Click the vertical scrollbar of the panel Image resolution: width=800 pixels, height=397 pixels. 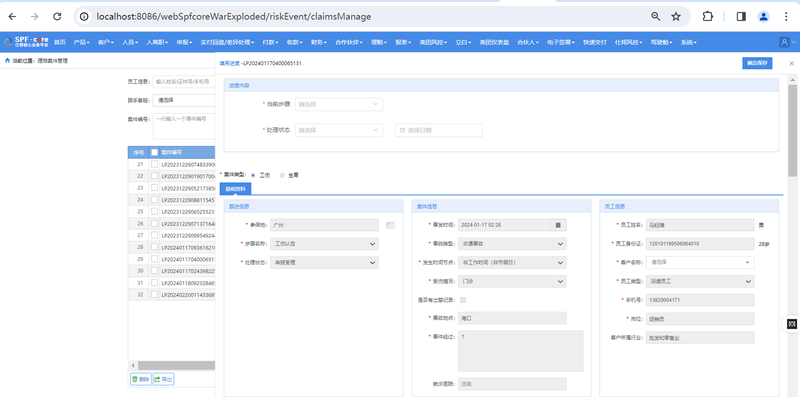(793, 130)
